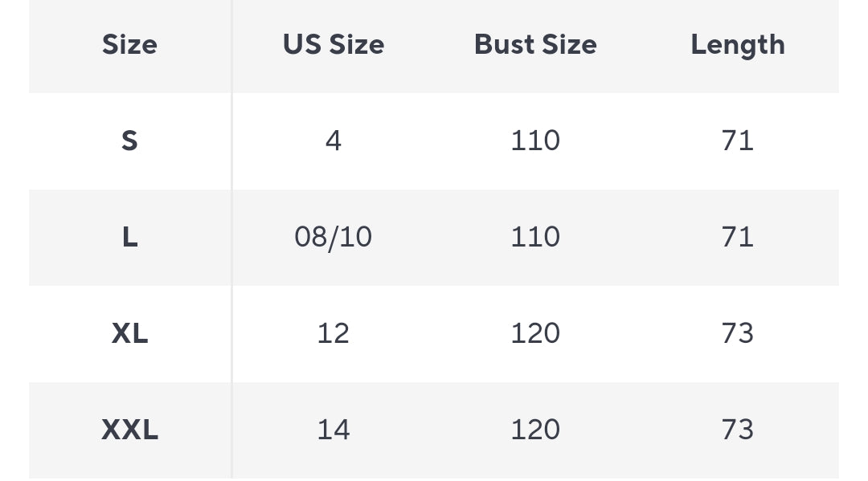This screenshot has width=868, height=481.
Task: Click length 71 in L row
Action: [738, 238]
